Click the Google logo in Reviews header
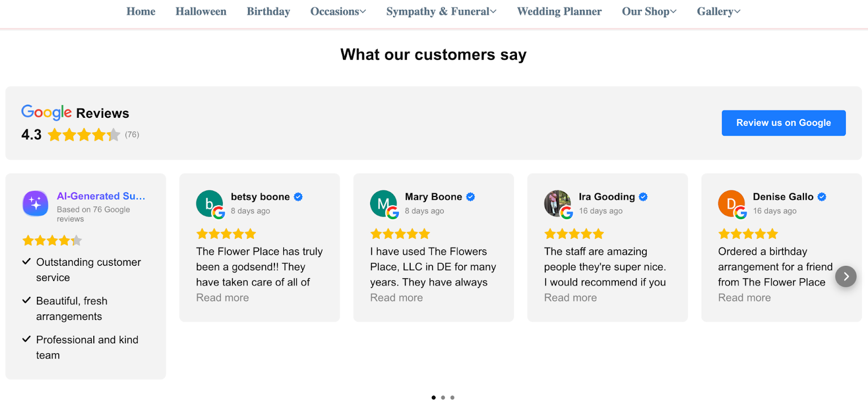Image resolution: width=868 pixels, height=415 pixels. coord(46,112)
